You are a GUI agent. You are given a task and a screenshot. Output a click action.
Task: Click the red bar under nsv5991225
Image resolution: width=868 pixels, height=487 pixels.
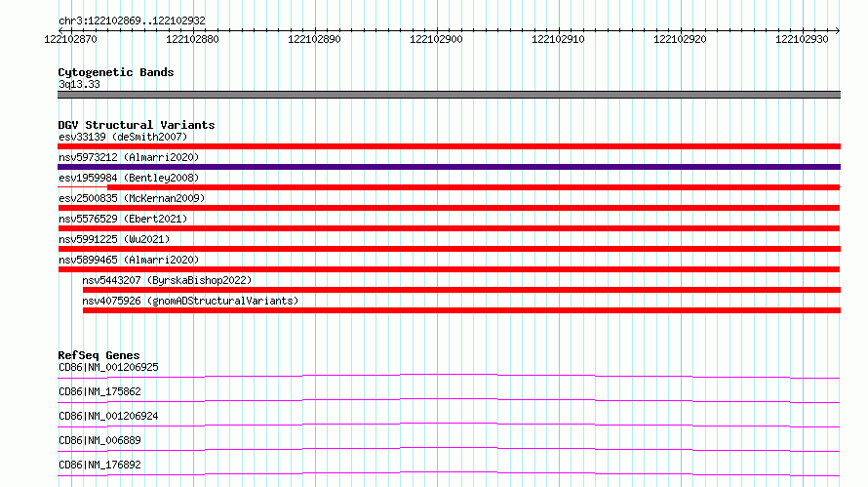[449, 249]
